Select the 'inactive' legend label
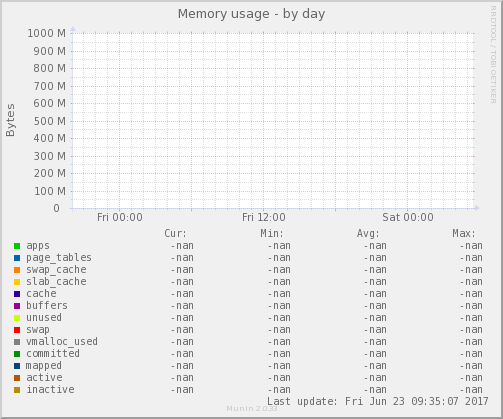503x419 pixels. point(50,390)
